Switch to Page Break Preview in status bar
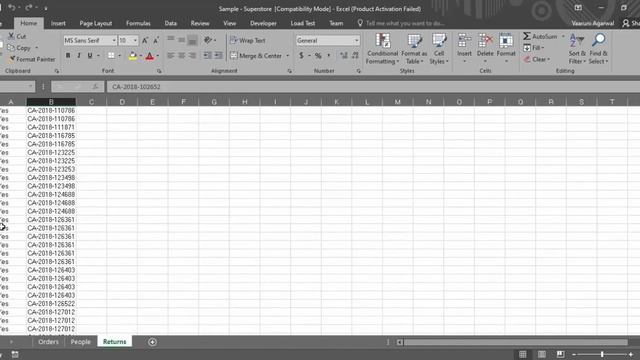Screen dimensions: 640x360 [x=560, y=354]
